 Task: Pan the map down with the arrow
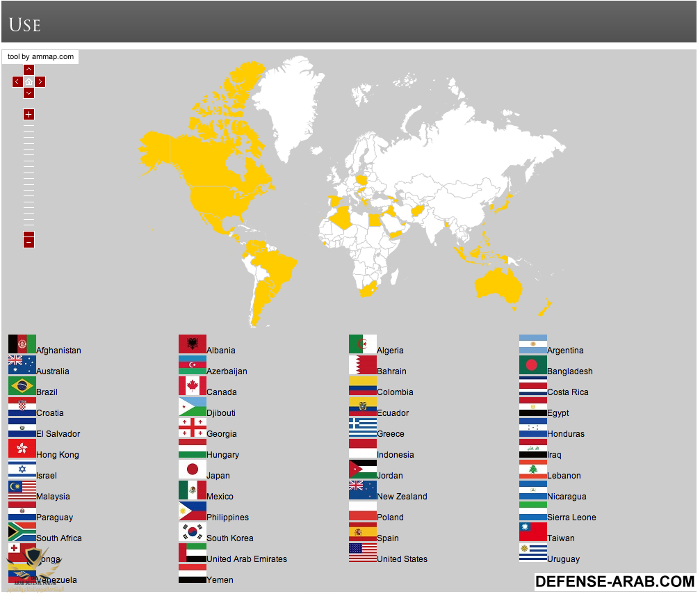pos(29,93)
